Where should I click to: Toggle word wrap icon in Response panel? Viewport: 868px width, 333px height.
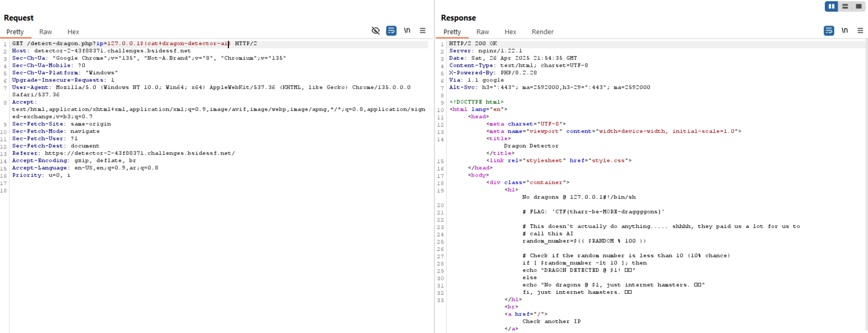coord(829,31)
